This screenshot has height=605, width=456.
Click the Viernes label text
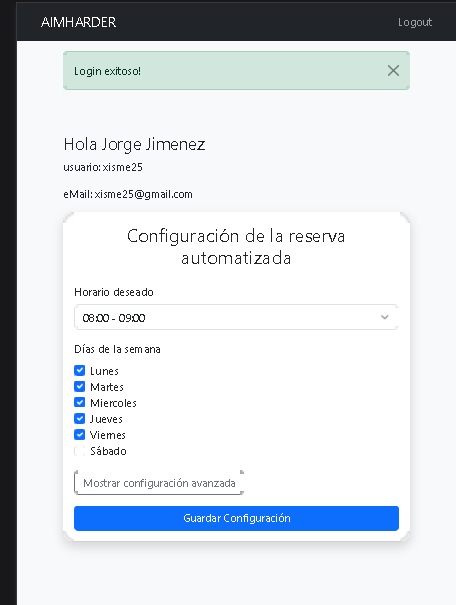coord(108,435)
